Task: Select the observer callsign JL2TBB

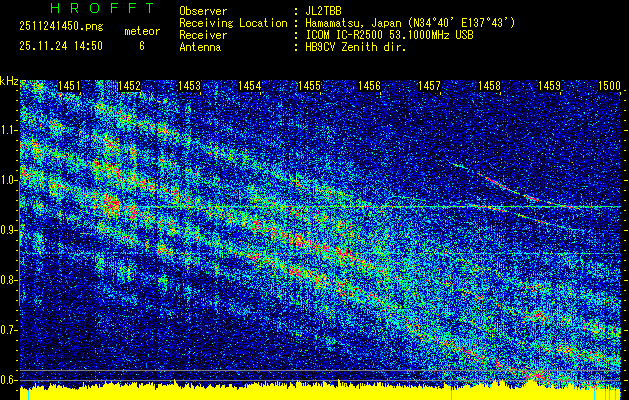Action: [324, 10]
